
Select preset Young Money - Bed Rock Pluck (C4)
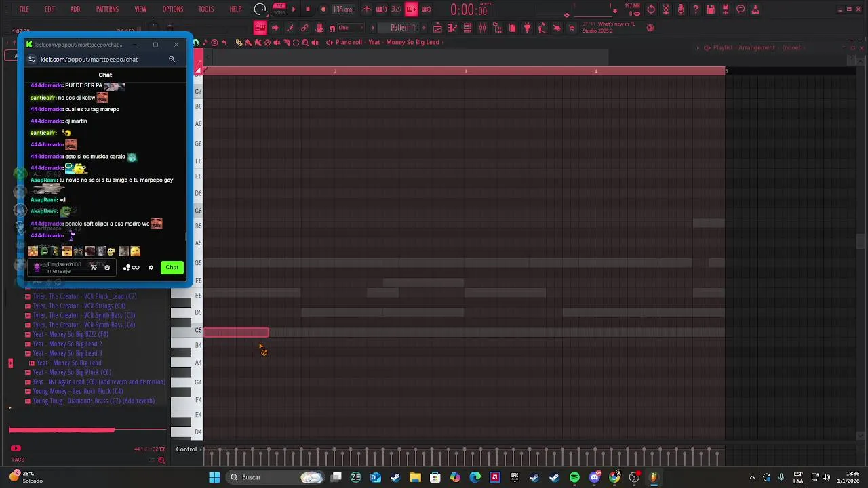pyautogui.click(x=78, y=392)
